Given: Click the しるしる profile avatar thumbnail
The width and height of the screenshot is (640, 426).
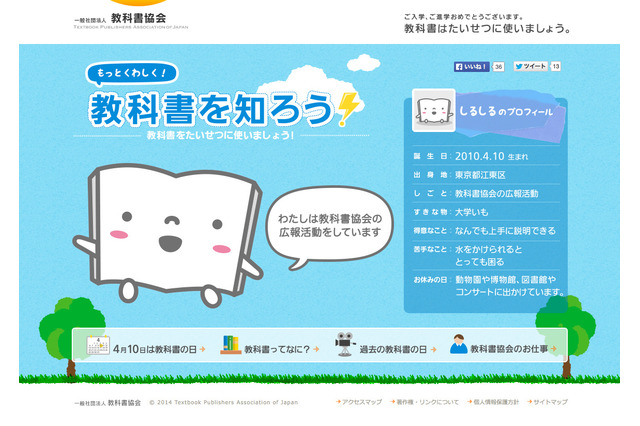Looking at the screenshot, I should (434, 110).
